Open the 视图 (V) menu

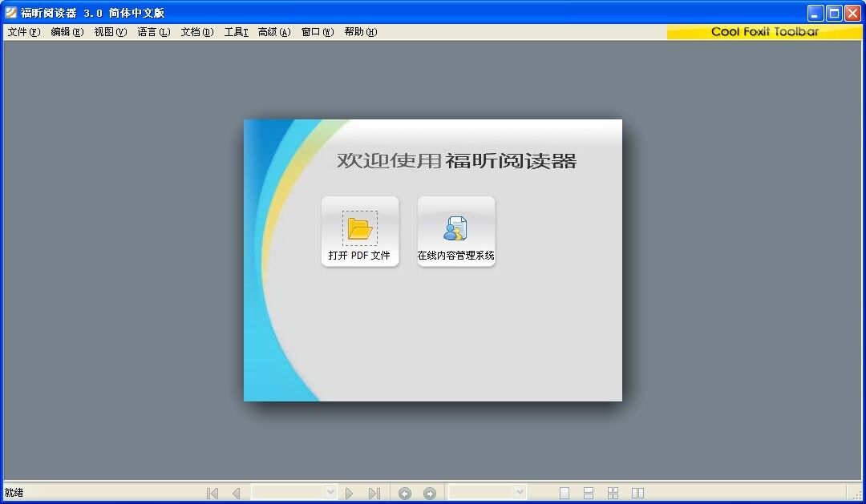click(x=111, y=32)
